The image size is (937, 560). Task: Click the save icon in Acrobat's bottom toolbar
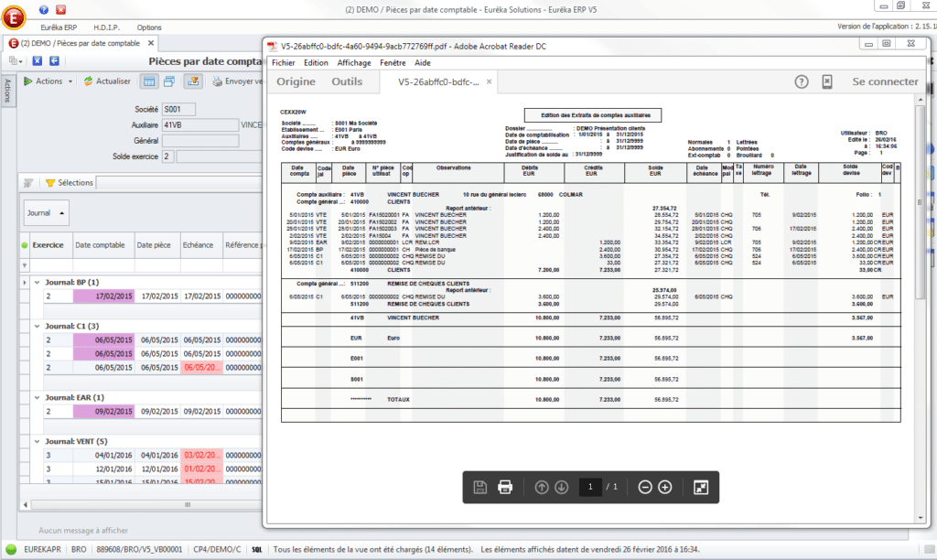(479, 487)
